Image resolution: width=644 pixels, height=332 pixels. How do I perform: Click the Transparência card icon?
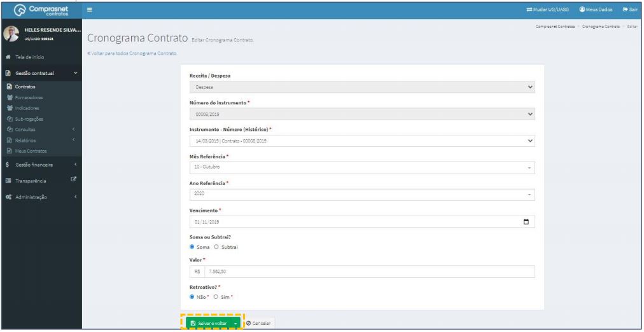[8, 181]
